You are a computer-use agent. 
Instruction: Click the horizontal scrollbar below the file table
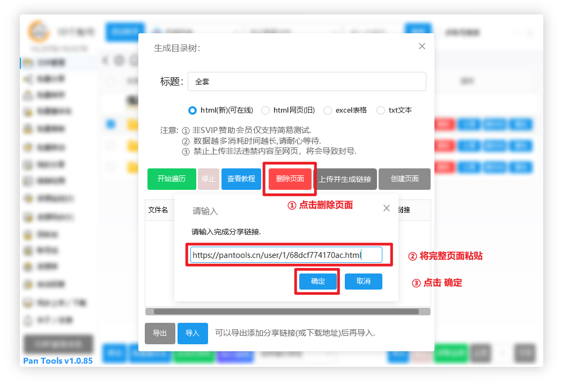(286, 312)
